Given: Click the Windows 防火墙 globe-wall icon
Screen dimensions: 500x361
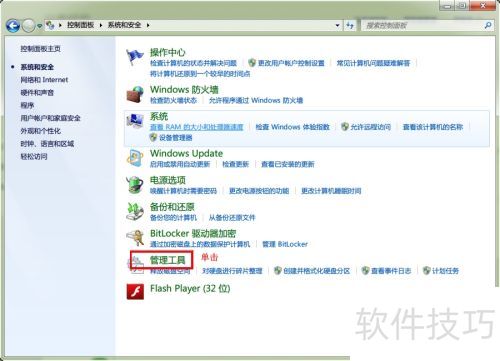Looking at the screenshot, I should tap(135, 94).
